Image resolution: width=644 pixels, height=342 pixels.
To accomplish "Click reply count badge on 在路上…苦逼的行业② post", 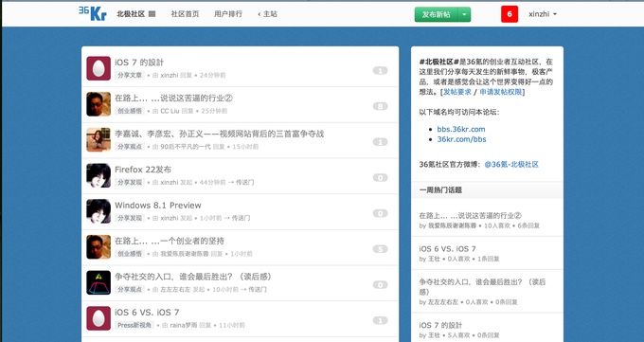I will pyautogui.click(x=381, y=106).
